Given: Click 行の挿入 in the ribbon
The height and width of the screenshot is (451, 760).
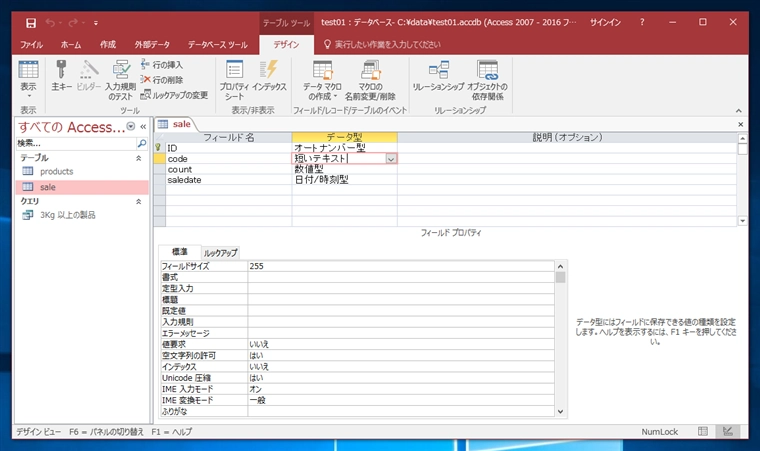Looking at the screenshot, I should tap(162, 64).
